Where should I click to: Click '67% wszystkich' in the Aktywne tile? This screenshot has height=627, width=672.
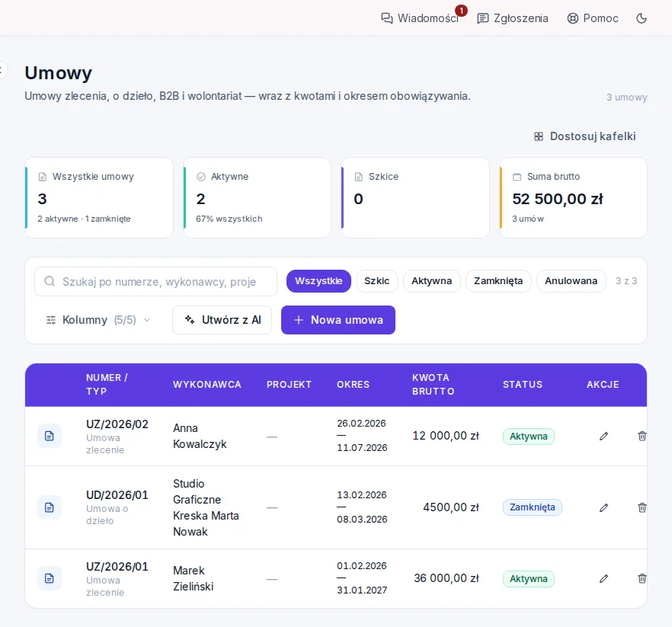click(229, 219)
